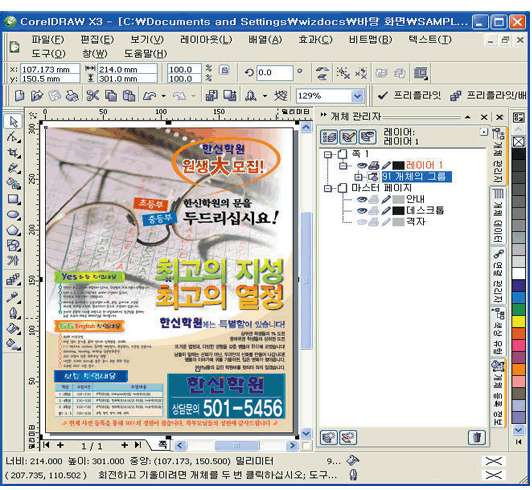The height and width of the screenshot is (490, 532).
Task: Select the Basic Shapes tool
Action: click(13, 245)
